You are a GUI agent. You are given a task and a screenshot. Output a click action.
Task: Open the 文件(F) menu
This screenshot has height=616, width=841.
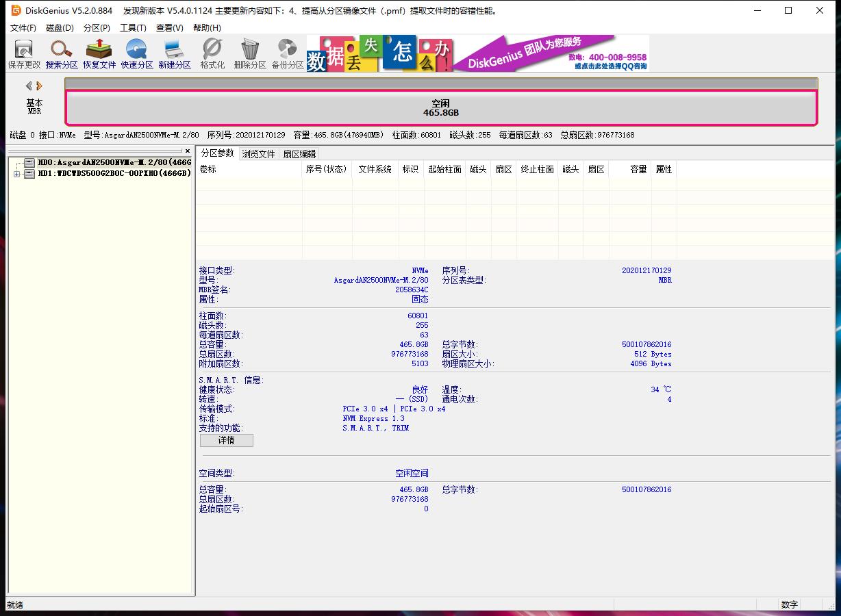[23, 28]
